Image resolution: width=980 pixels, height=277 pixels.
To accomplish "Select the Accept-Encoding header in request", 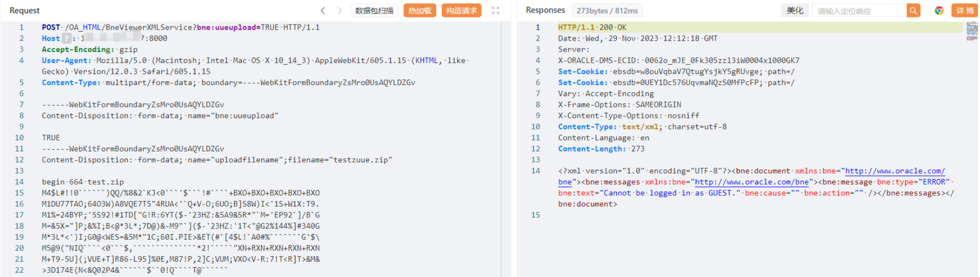I will [x=78, y=49].
